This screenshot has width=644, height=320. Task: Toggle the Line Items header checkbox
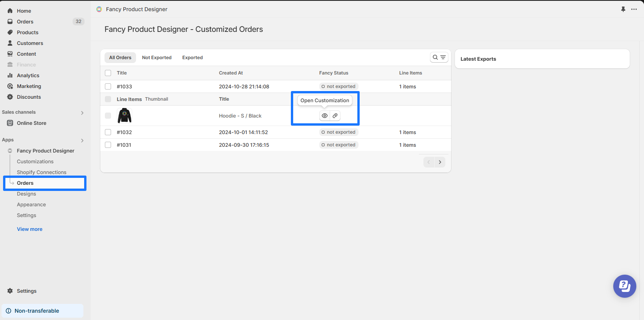pyautogui.click(x=108, y=99)
